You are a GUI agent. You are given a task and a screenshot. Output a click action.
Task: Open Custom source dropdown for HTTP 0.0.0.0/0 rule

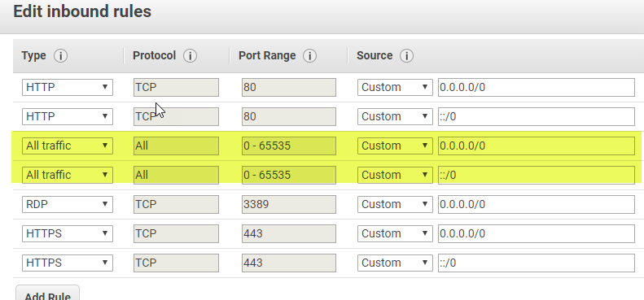pyautogui.click(x=395, y=88)
